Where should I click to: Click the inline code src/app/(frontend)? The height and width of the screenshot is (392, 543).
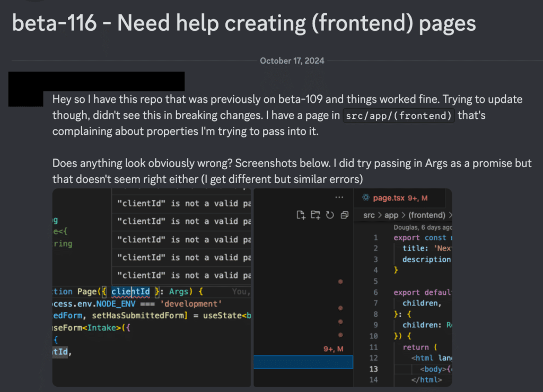[x=399, y=115]
